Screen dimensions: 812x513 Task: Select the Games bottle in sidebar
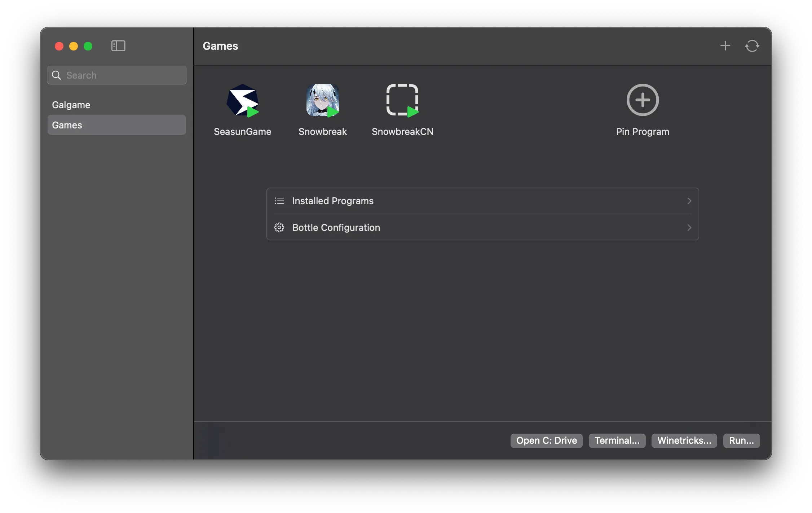coord(116,125)
